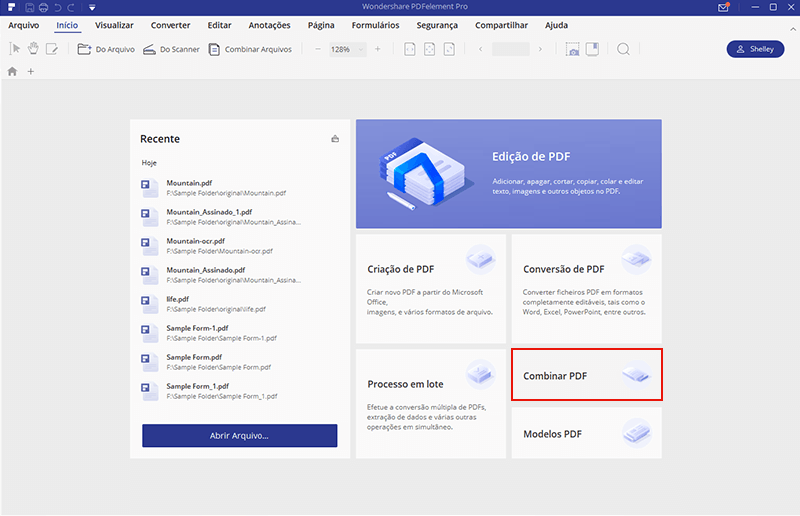Open the Converter menu tab

169,25
